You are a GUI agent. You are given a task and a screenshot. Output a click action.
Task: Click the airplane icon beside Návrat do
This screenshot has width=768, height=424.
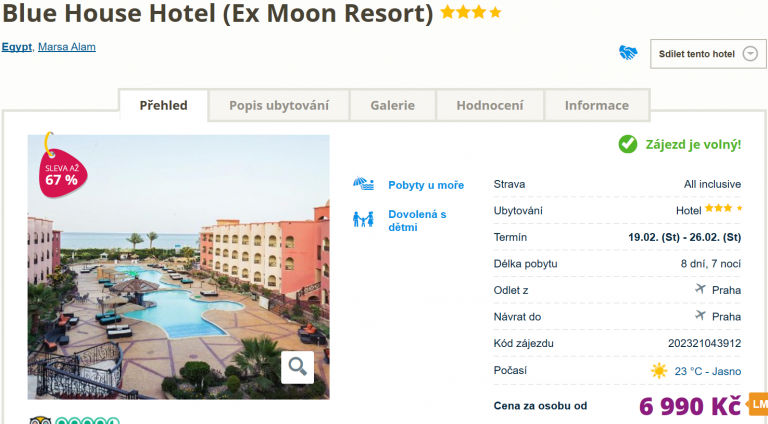click(700, 316)
